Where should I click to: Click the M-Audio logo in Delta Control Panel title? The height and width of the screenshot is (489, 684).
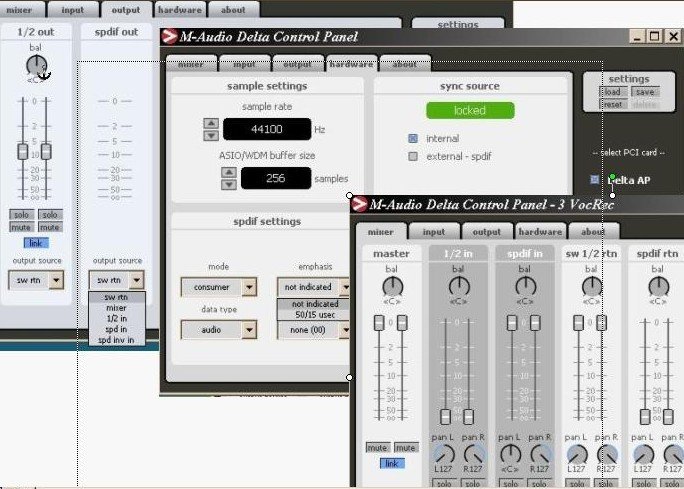point(169,37)
